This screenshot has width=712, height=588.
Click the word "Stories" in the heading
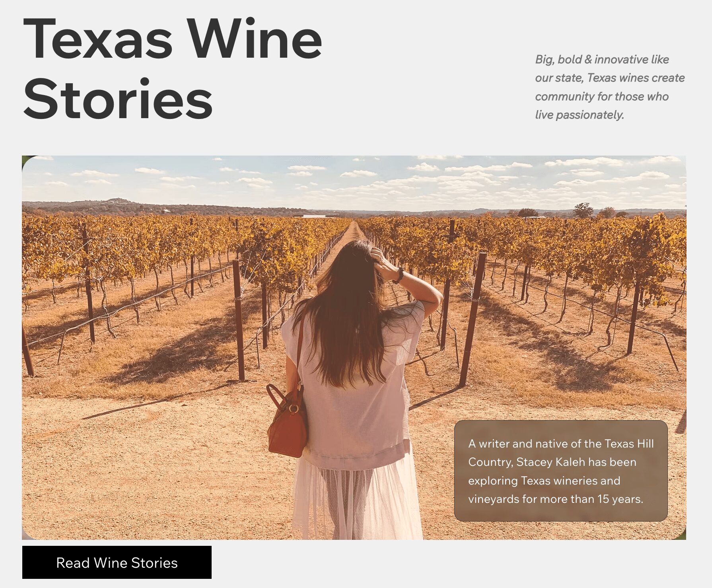pos(118,99)
